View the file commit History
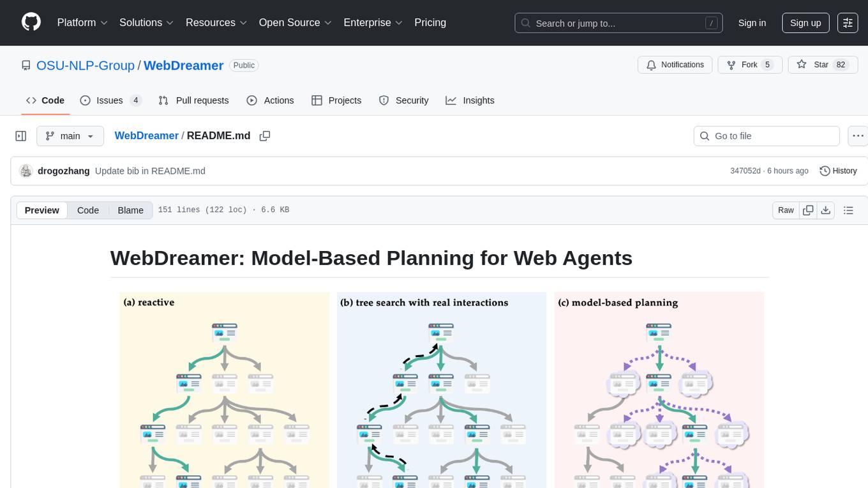 [x=838, y=171]
